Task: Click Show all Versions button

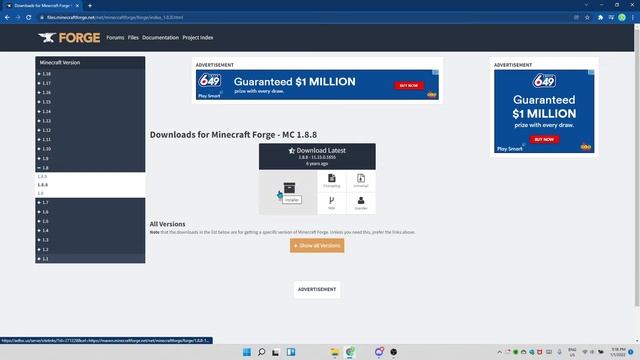Action: [x=317, y=246]
